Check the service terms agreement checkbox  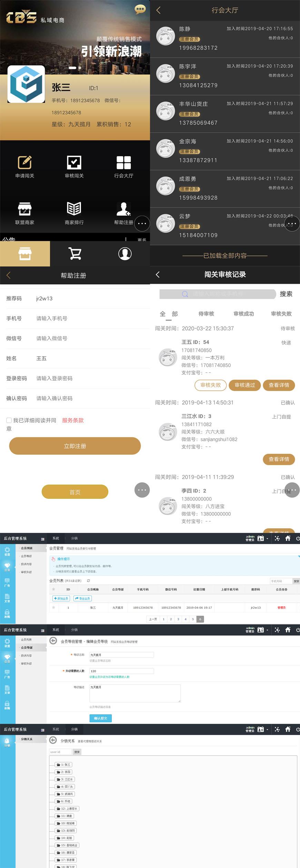(x=9, y=420)
